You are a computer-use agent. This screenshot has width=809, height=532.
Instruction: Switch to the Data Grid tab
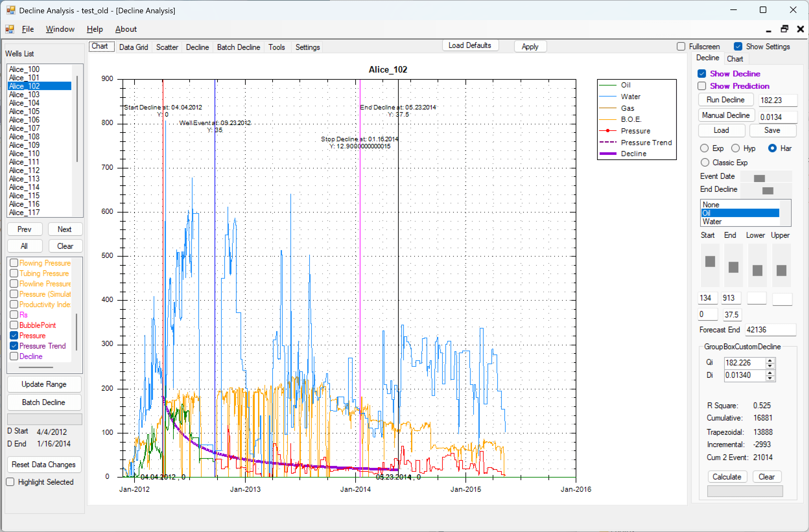pyautogui.click(x=134, y=47)
